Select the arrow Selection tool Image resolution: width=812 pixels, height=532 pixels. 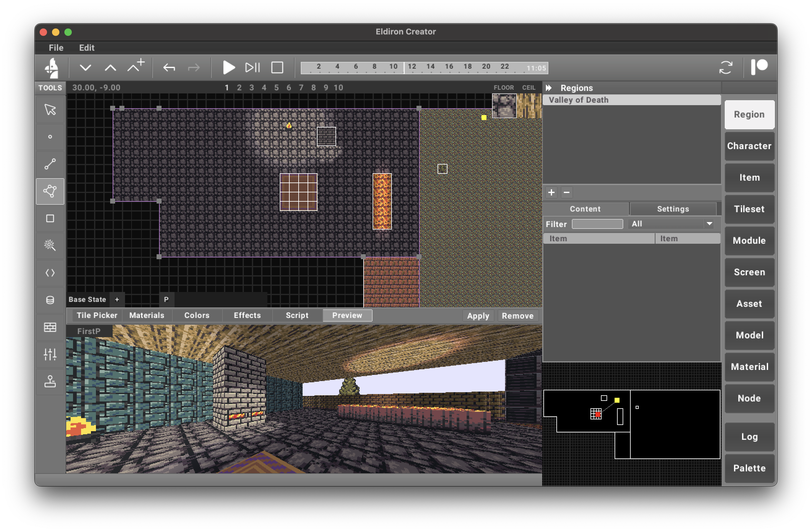[50, 109]
